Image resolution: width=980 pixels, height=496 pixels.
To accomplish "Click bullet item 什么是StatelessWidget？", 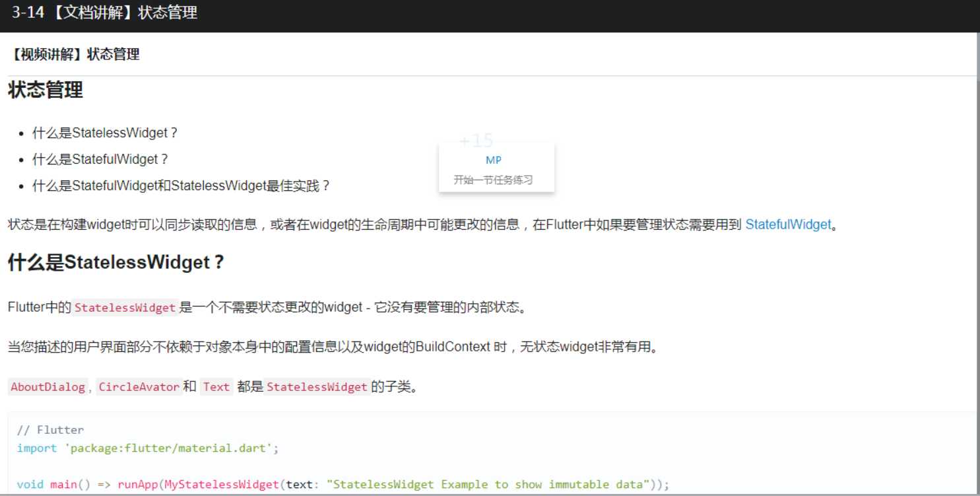I will (x=106, y=133).
